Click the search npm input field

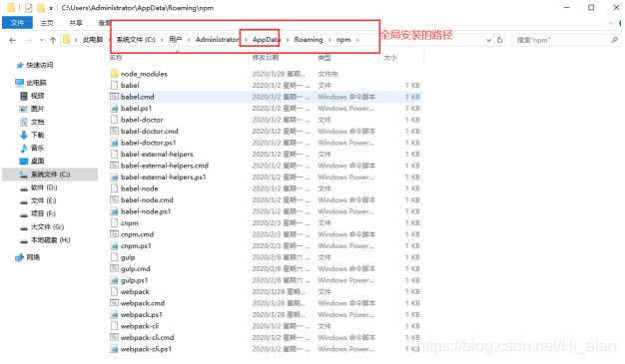pyautogui.click(x=562, y=40)
